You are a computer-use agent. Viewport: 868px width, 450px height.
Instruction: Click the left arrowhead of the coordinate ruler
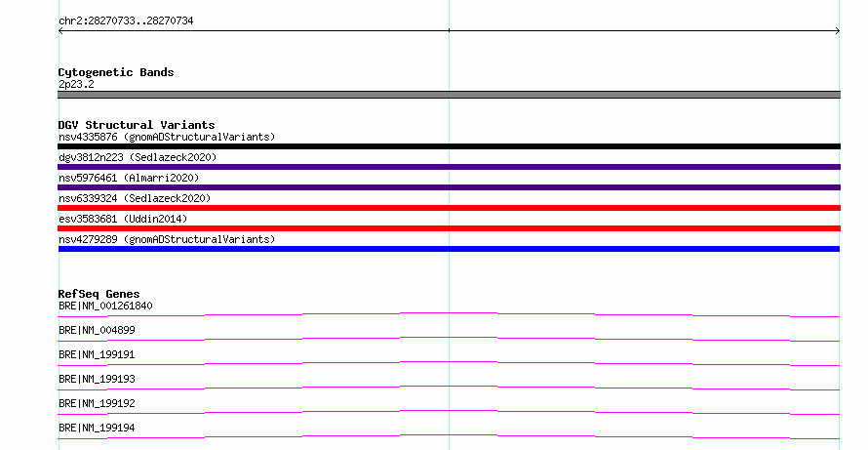tap(60, 31)
